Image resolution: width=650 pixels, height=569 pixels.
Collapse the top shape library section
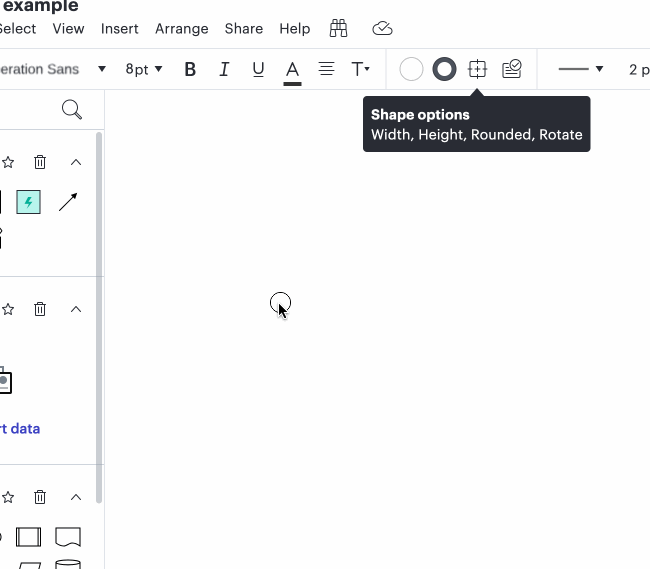click(x=76, y=162)
